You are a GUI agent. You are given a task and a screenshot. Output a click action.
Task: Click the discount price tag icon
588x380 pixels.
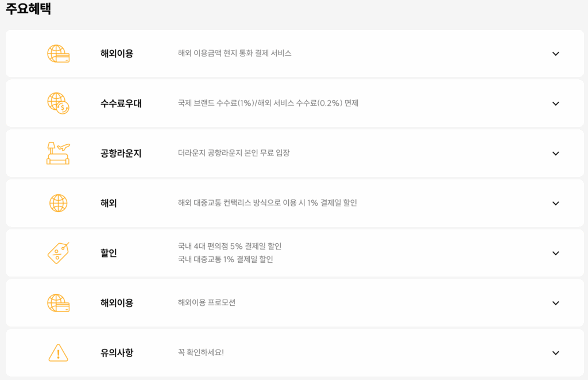(58, 253)
